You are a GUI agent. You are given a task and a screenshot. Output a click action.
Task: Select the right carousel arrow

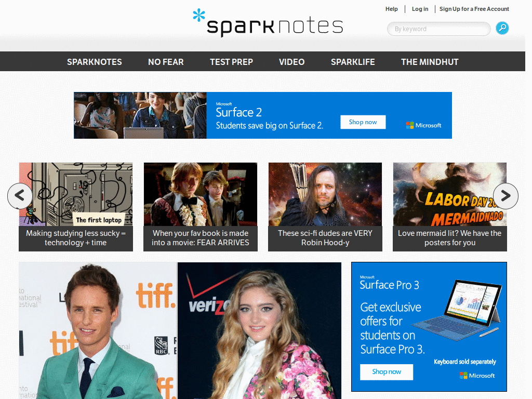505,196
